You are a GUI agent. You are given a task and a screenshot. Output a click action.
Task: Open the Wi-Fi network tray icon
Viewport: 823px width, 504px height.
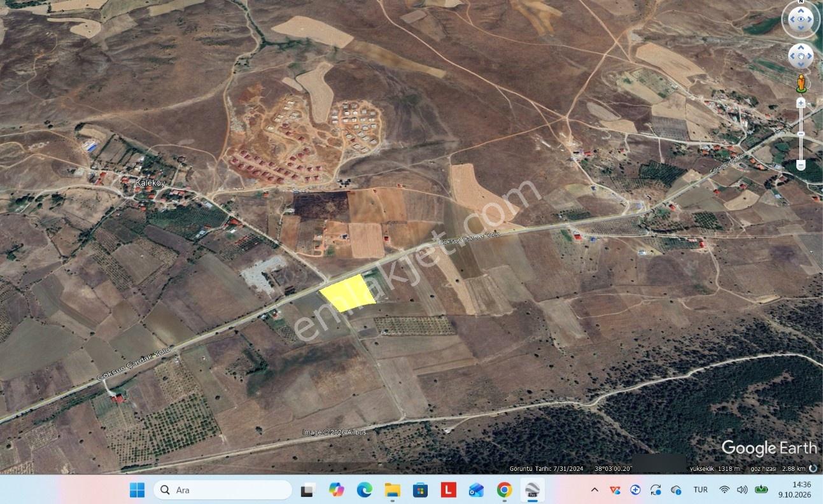point(724,490)
